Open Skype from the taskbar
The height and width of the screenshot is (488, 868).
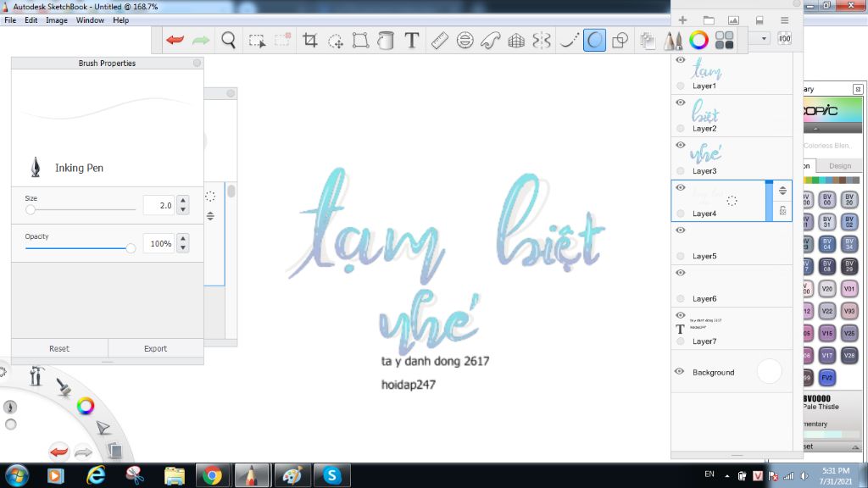click(x=331, y=476)
